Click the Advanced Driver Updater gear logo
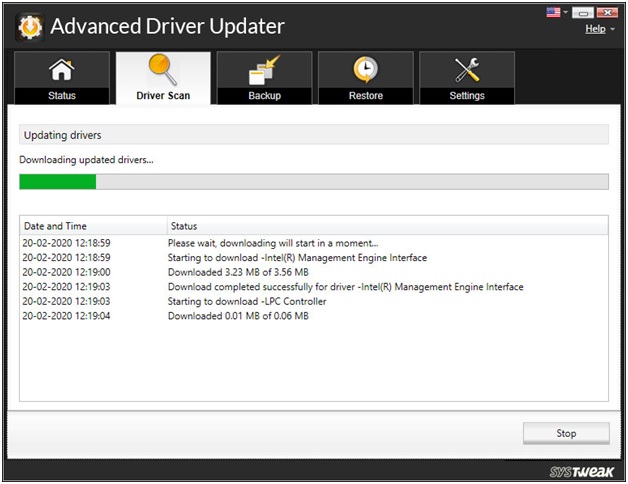Screen dimensions: 628x484 (x=28, y=27)
